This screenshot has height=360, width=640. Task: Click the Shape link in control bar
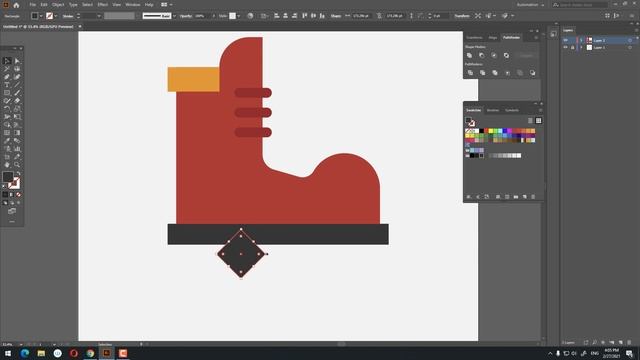point(336,16)
